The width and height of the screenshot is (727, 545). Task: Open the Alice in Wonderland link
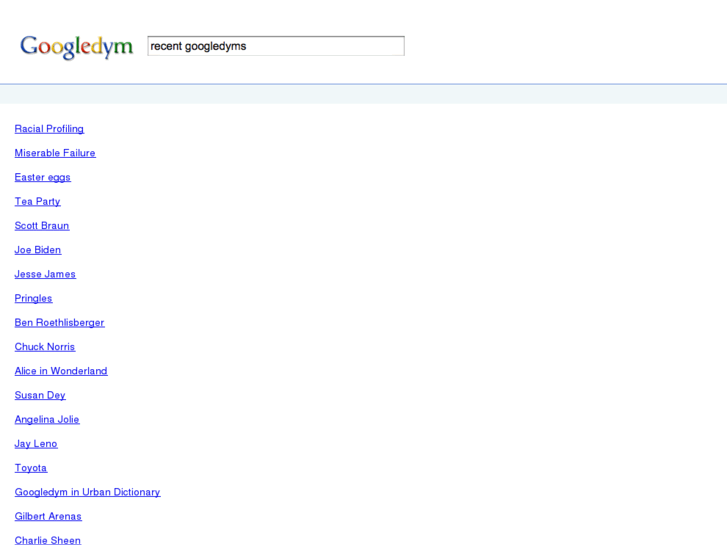coord(61,371)
